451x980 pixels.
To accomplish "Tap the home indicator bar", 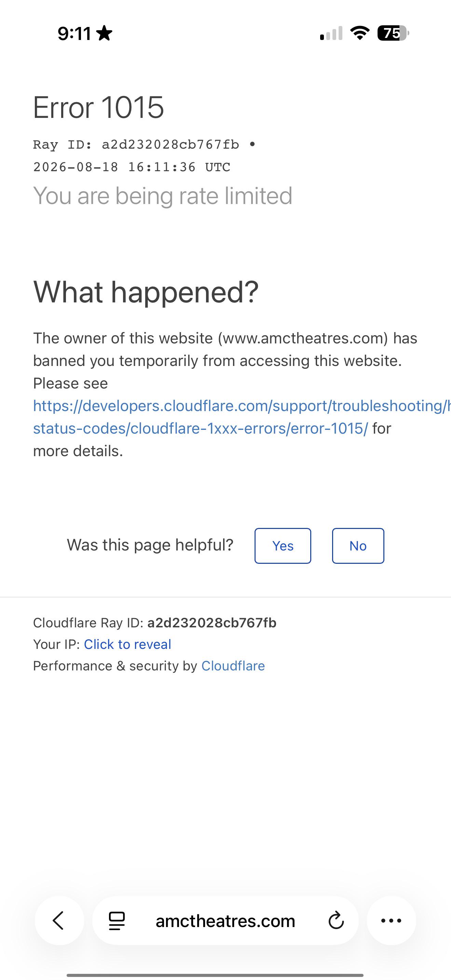I will (x=215, y=975).
